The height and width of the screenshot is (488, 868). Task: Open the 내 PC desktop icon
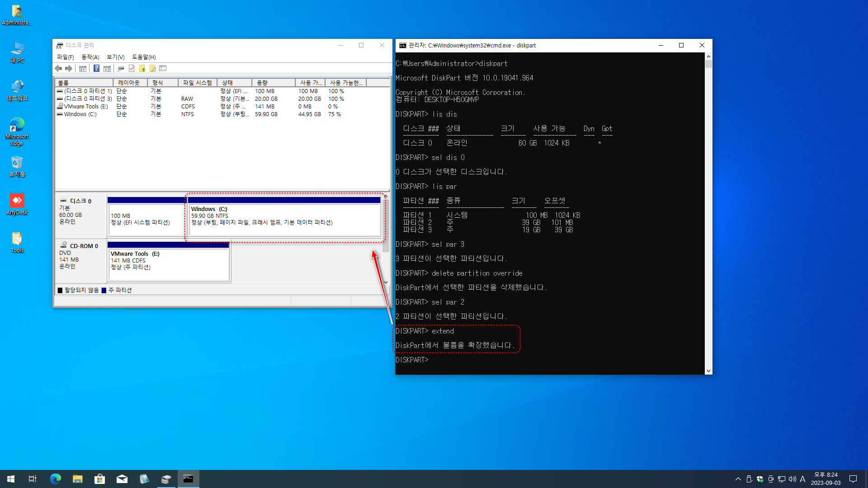pyautogui.click(x=17, y=53)
